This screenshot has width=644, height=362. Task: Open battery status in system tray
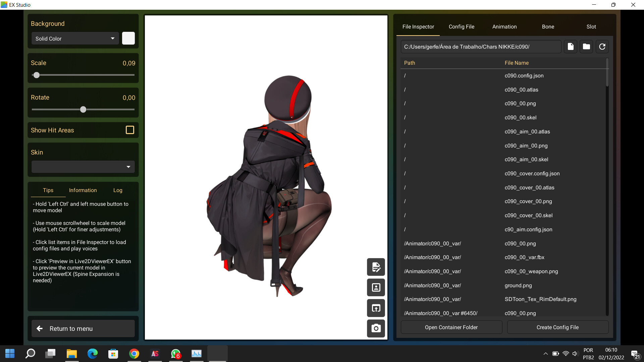(x=555, y=354)
